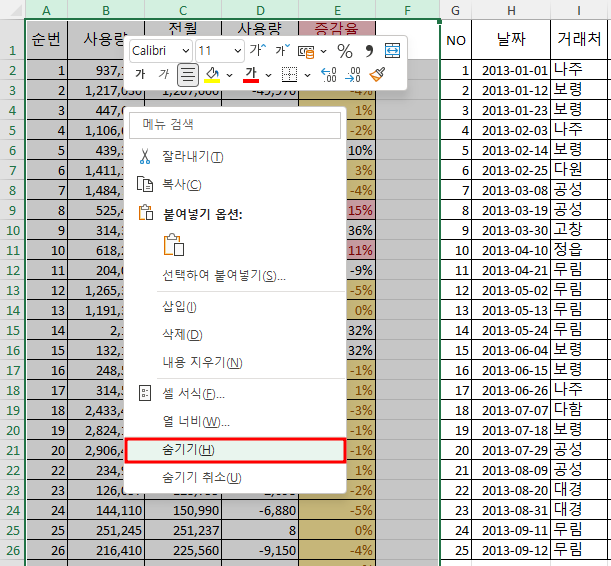Apply yellow fill color
The height and width of the screenshot is (566, 611).
click(212, 74)
